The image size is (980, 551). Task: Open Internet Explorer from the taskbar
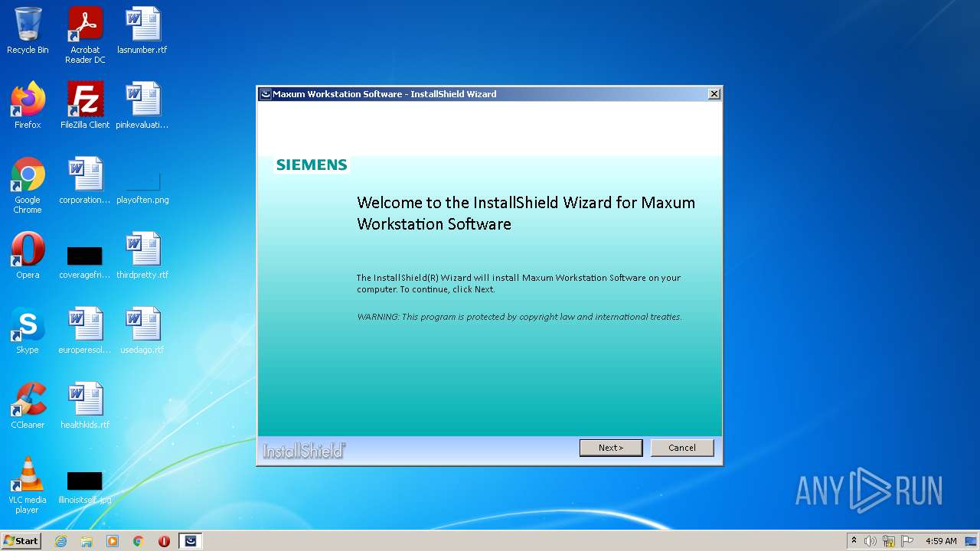[60, 541]
